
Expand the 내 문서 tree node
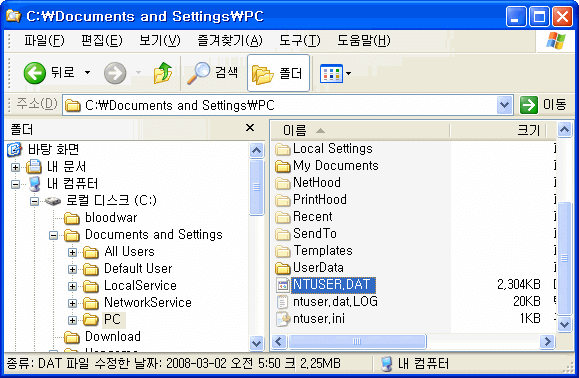[16, 167]
